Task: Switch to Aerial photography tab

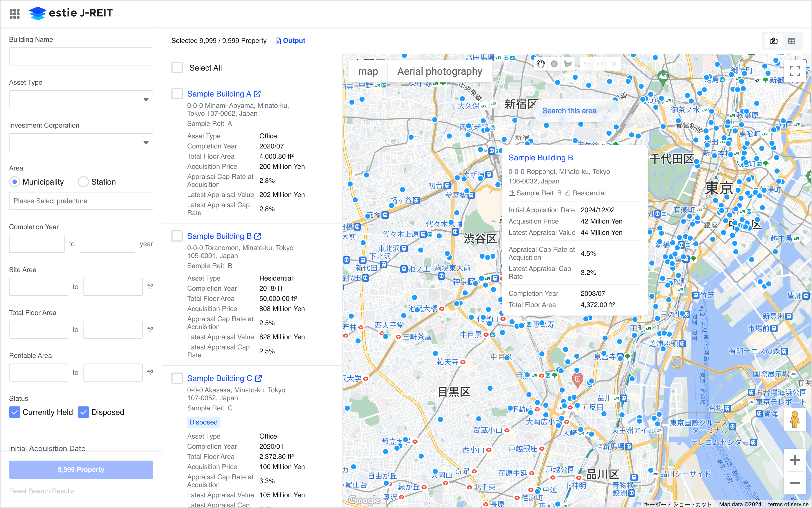Action: [440, 71]
